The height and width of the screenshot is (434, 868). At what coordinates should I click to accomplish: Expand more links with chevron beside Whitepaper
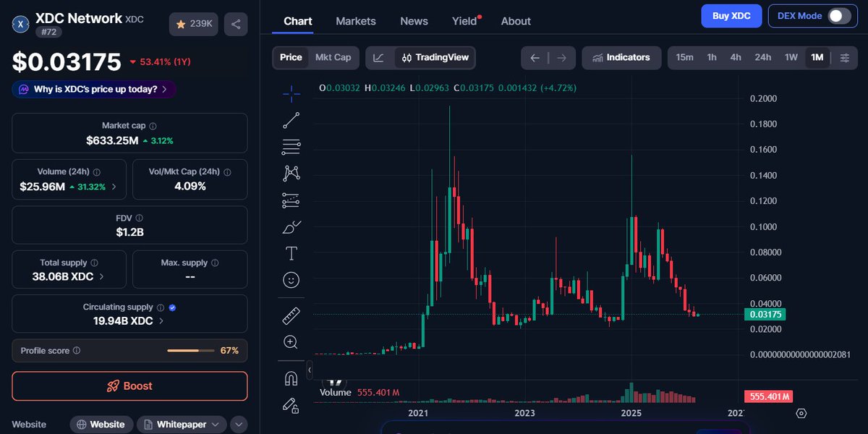[239, 425]
